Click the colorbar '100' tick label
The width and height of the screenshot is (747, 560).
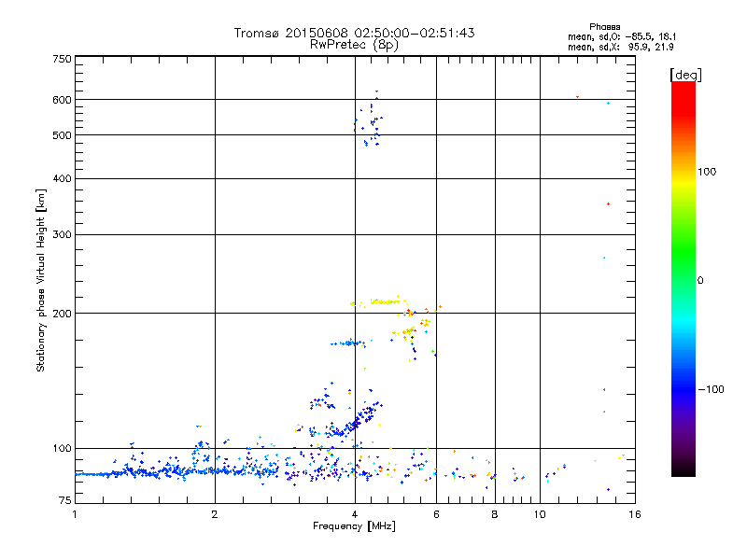[707, 172]
